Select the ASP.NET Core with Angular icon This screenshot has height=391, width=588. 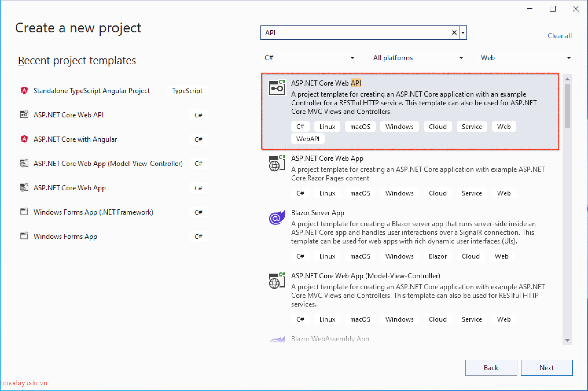[x=24, y=139]
